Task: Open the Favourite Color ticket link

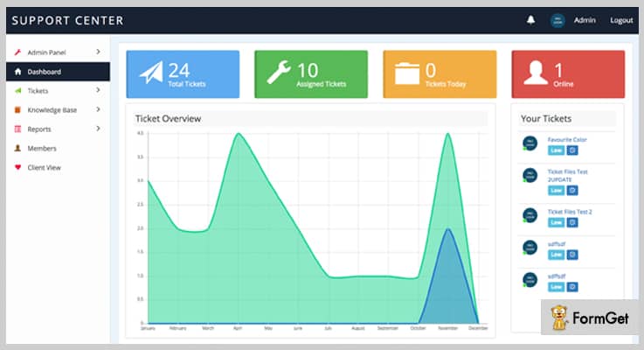Action: click(x=567, y=139)
